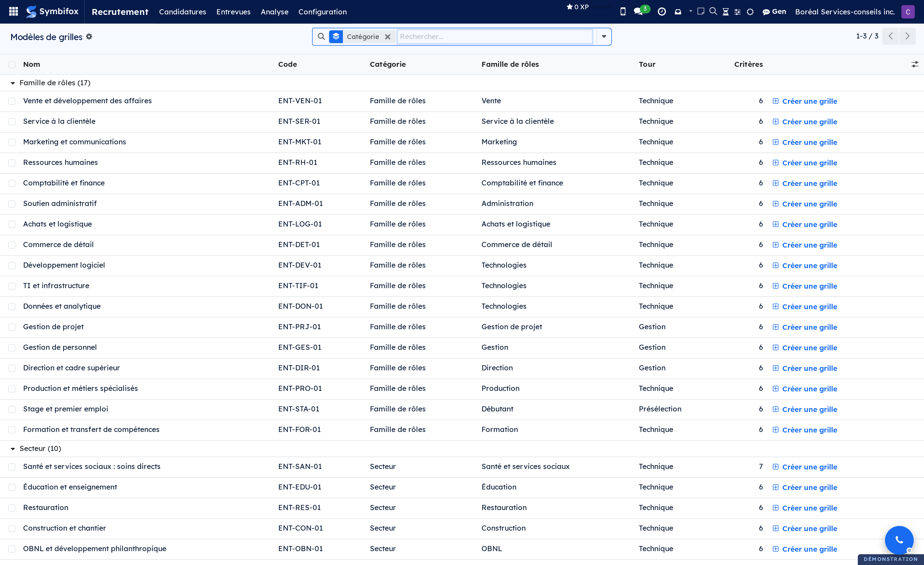
Task: Click the 0 XP star indicator
Action: click(577, 7)
